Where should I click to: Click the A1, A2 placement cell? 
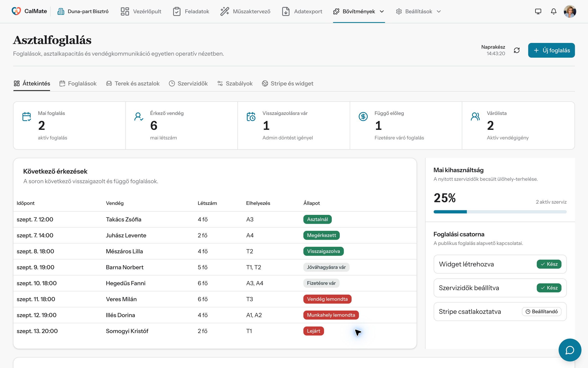tap(254, 315)
